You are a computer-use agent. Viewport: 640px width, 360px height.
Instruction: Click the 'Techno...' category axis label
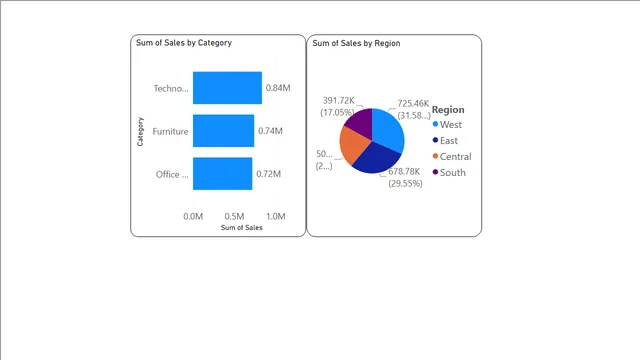pyautogui.click(x=171, y=88)
